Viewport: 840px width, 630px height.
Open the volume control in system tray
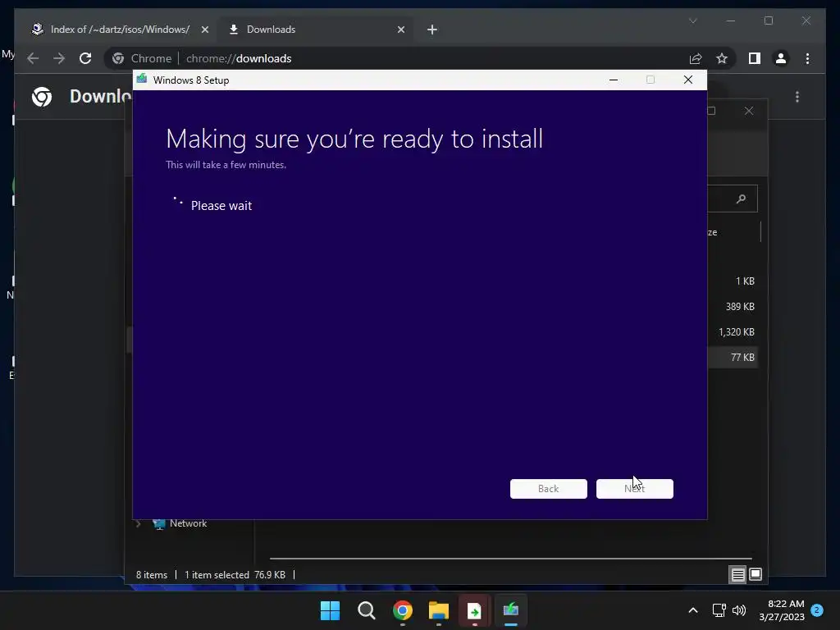[x=739, y=610]
